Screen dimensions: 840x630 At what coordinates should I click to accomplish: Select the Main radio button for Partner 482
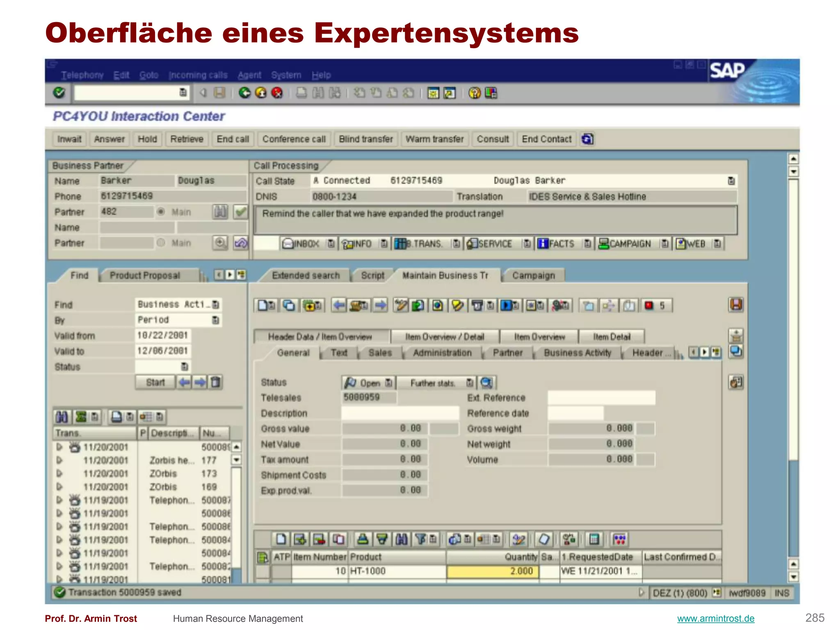pos(161,212)
